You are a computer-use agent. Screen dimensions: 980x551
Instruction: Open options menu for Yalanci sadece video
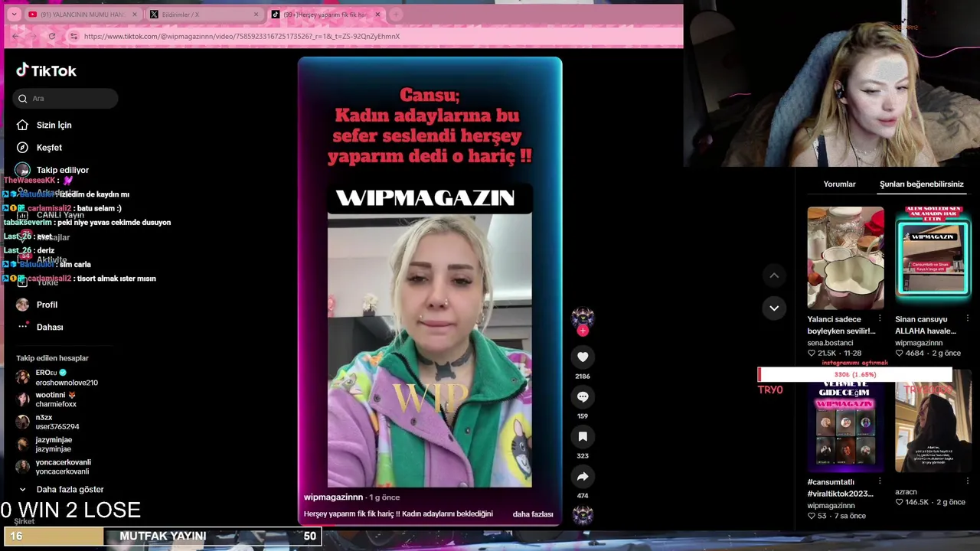[879, 318]
